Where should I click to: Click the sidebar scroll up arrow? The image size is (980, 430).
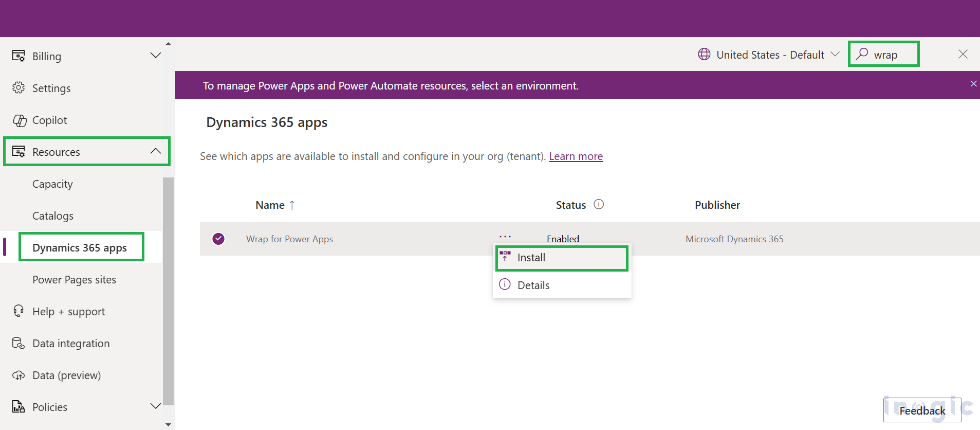pos(168,44)
